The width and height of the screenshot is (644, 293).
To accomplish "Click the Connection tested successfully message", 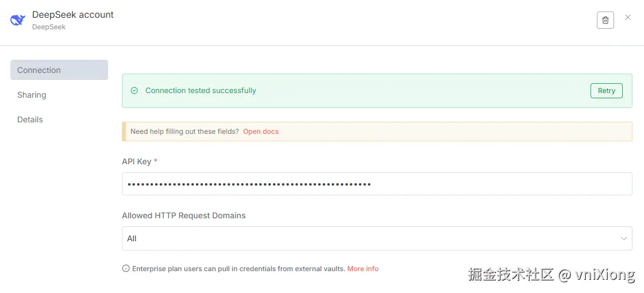I will tap(201, 91).
